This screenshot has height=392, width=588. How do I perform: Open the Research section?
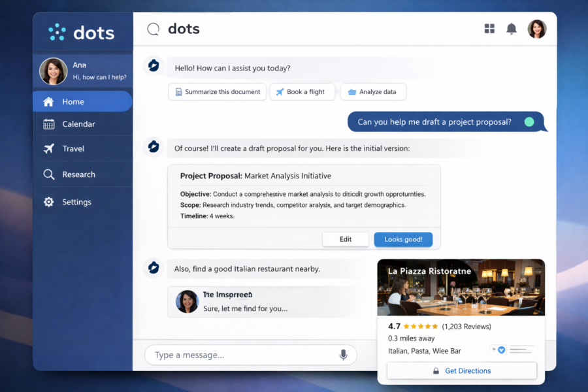82,174
